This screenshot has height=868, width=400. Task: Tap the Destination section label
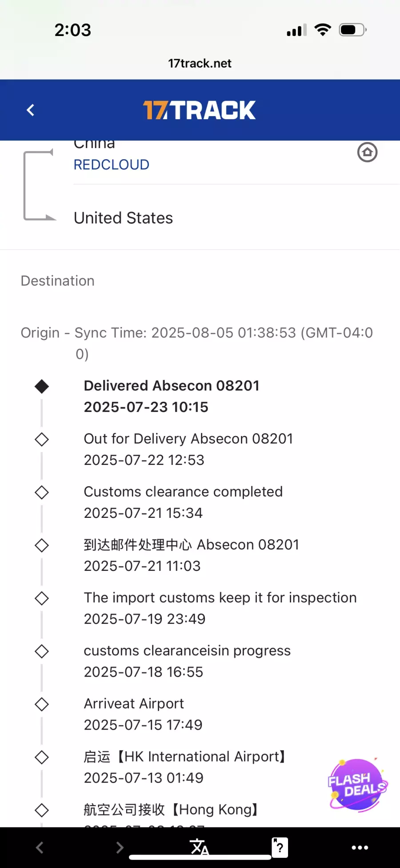(x=57, y=281)
